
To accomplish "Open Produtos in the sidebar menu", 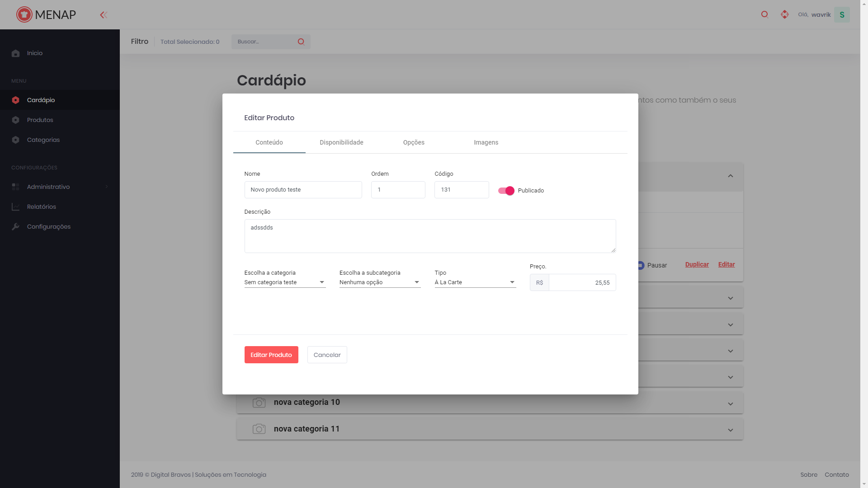I will (60, 120).
